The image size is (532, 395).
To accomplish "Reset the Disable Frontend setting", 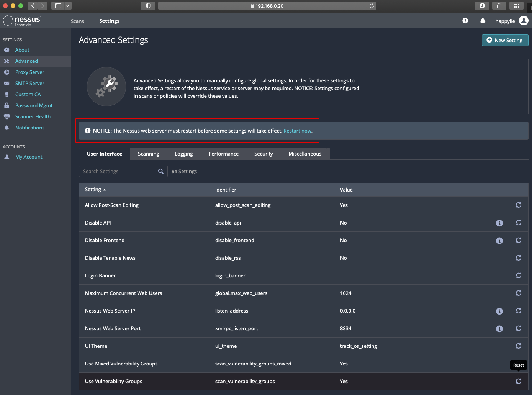I will click(519, 240).
